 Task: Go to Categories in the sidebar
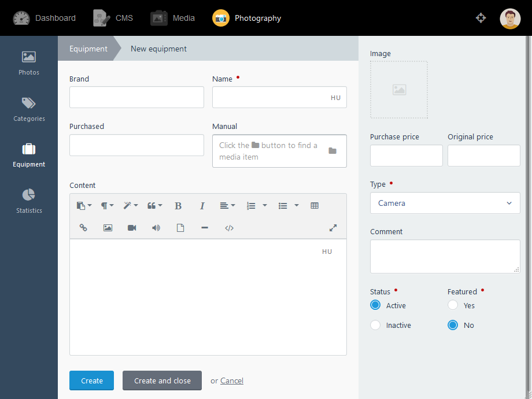click(29, 109)
